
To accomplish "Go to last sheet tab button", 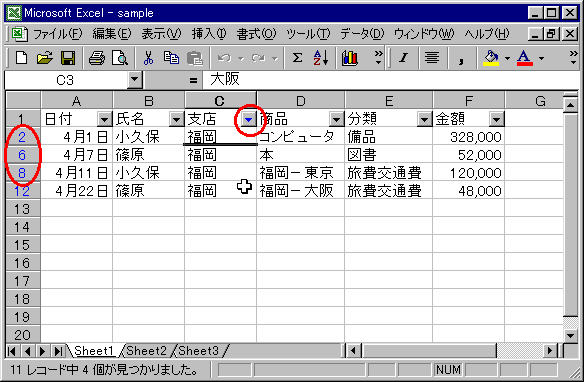I will [x=58, y=351].
